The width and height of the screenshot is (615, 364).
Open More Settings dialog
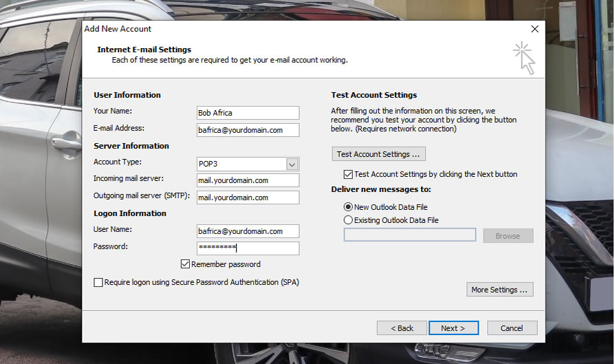[499, 290]
